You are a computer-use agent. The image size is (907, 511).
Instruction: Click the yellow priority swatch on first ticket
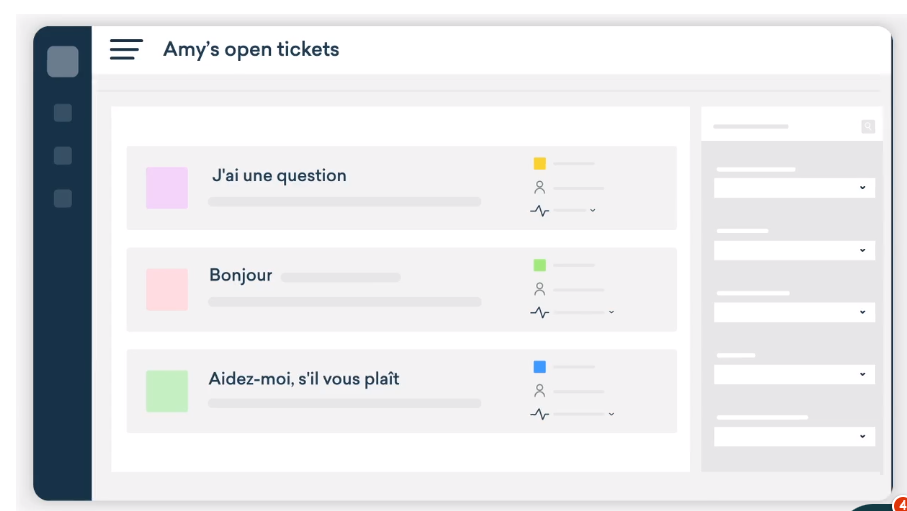pyautogui.click(x=540, y=163)
